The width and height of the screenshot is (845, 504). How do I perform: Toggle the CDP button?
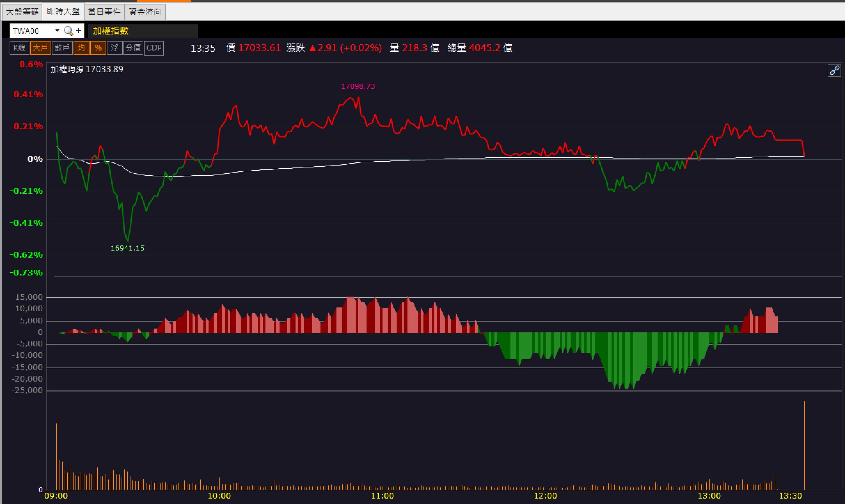154,48
